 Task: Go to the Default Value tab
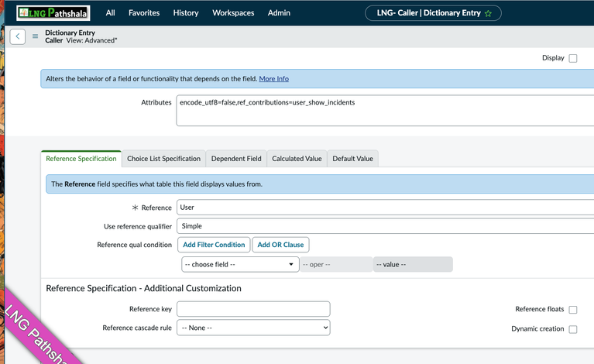[x=352, y=159]
